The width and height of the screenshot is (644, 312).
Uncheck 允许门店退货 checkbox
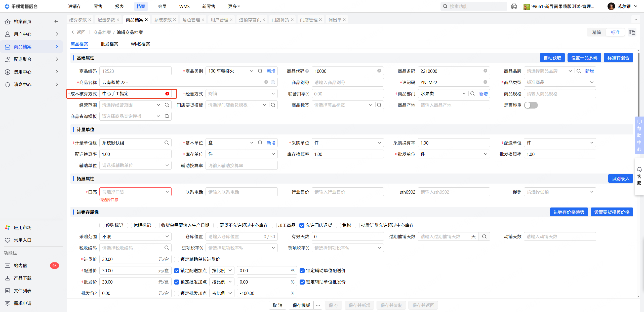[302, 225]
